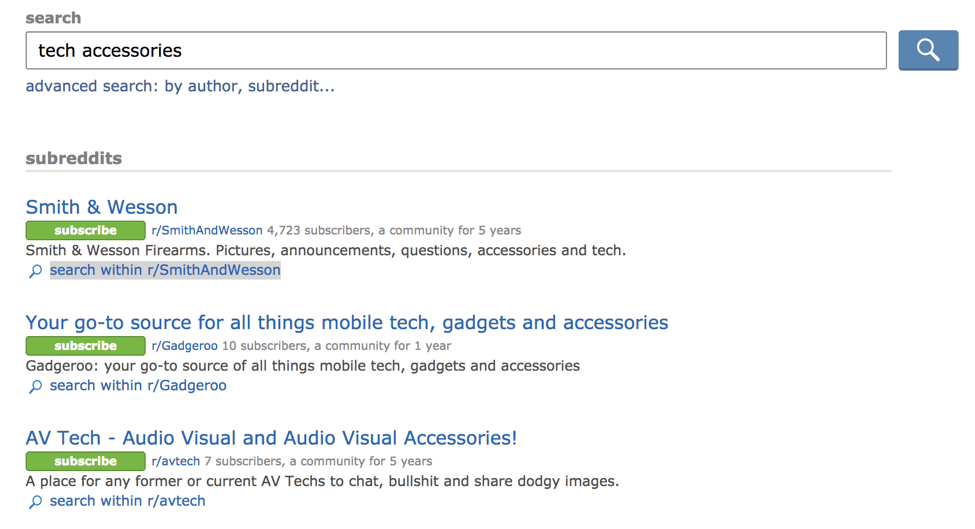Subscribe to the r/avtech community

pyautogui.click(x=85, y=461)
